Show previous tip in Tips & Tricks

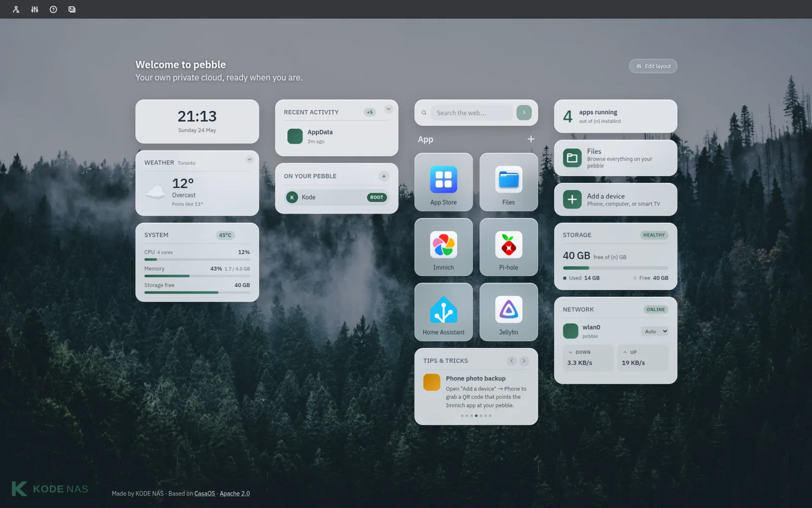pyautogui.click(x=512, y=361)
